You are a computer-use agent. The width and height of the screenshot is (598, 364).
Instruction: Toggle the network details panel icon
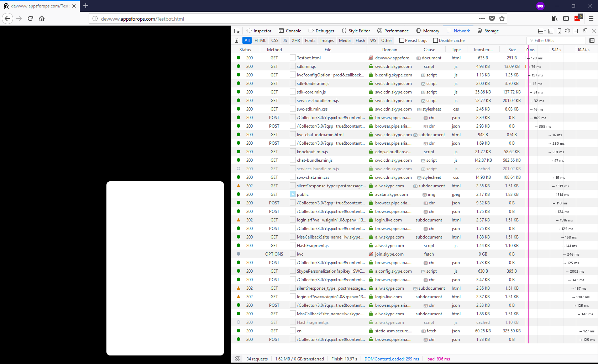tap(592, 40)
